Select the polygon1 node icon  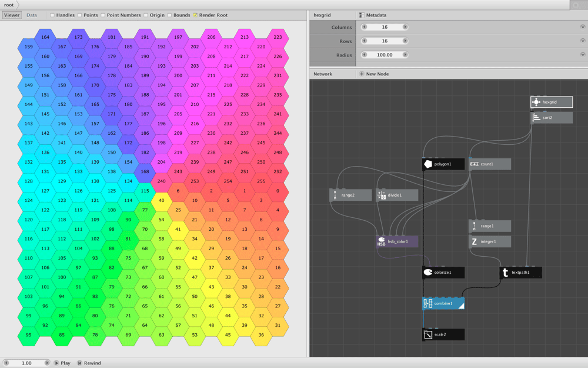pyautogui.click(x=428, y=164)
